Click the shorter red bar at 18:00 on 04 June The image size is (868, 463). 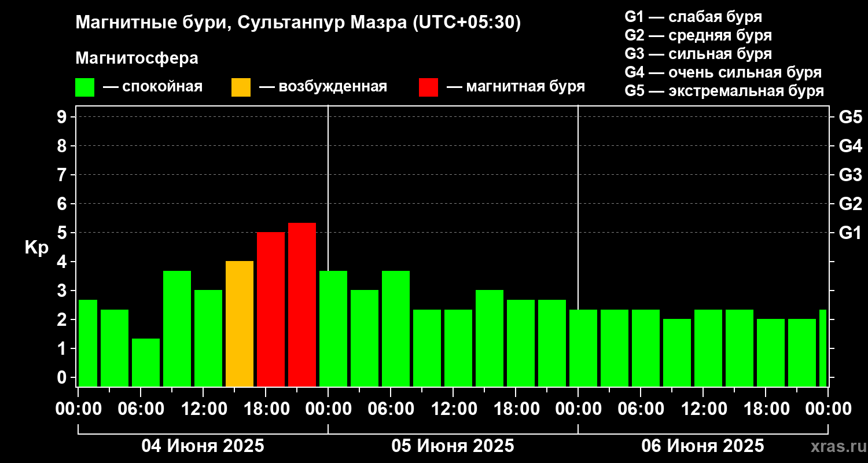(271, 309)
